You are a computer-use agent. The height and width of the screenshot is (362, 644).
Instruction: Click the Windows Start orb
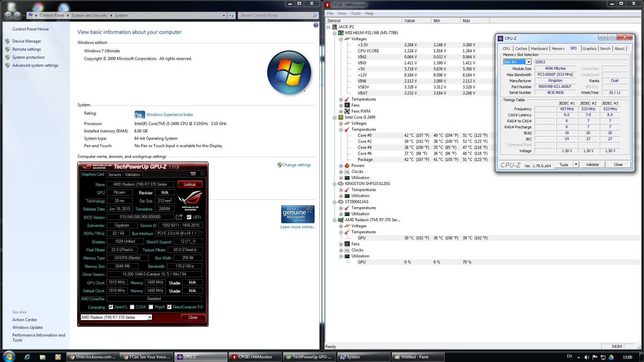coord(9,356)
